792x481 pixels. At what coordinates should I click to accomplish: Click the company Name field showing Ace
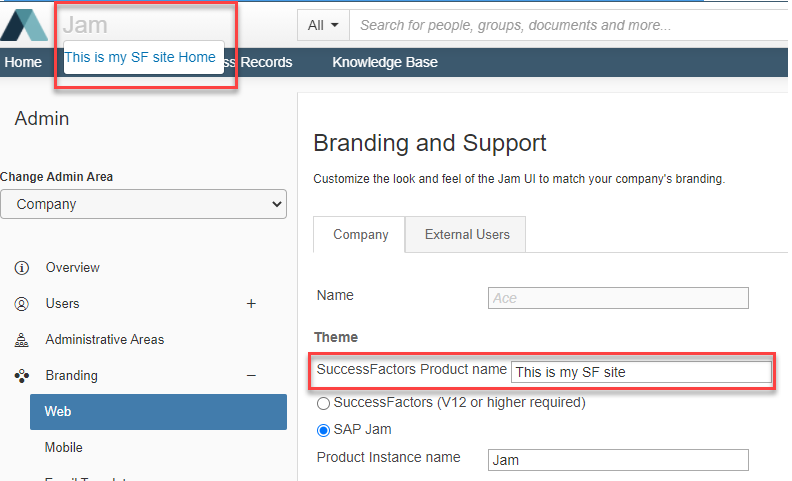(618, 298)
